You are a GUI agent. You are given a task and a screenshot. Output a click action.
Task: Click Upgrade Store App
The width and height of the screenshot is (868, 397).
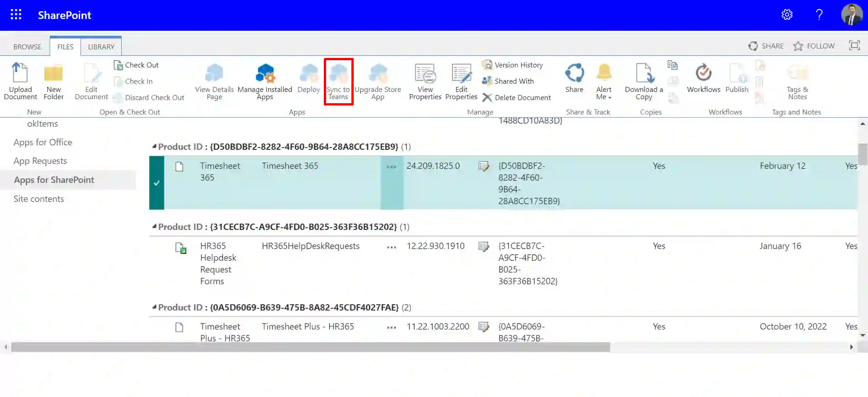point(378,81)
